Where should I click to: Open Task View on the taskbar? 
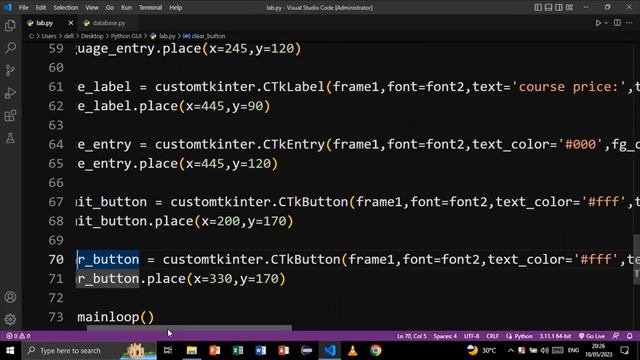click(x=168, y=351)
